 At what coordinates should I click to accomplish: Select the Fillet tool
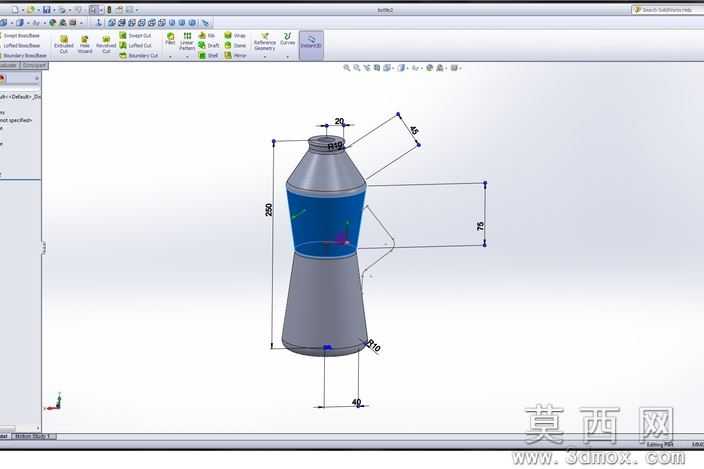click(170, 39)
